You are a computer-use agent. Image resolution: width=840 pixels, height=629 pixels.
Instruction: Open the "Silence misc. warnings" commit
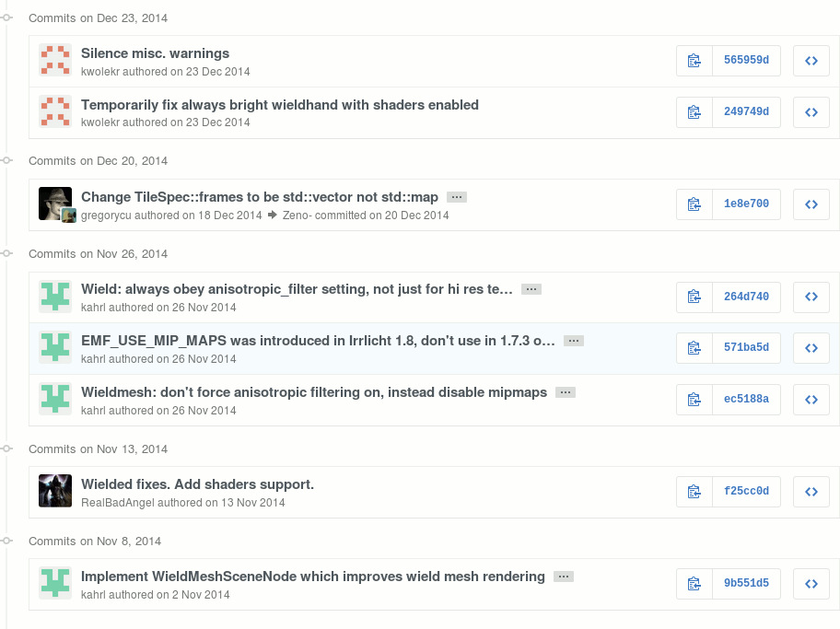click(x=155, y=53)
